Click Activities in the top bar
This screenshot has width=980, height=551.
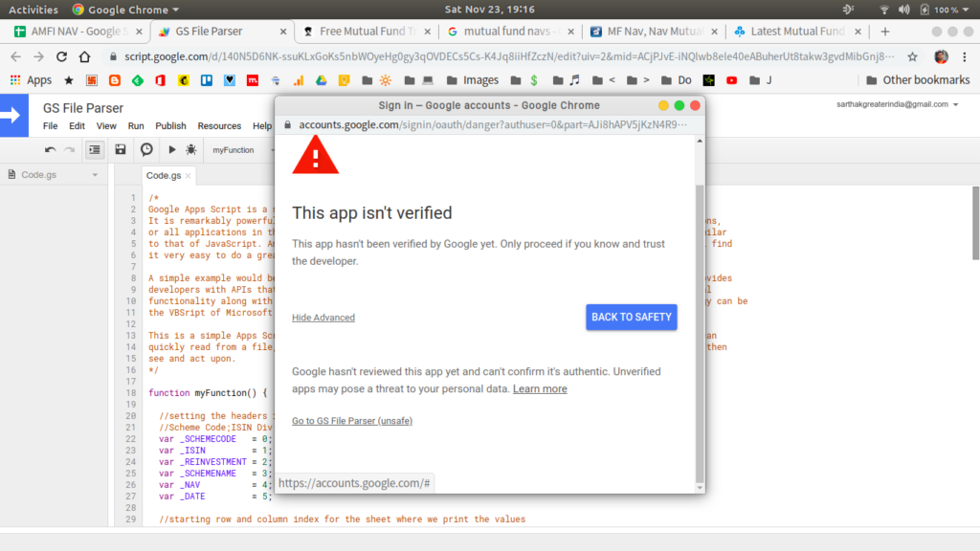[x=33, y=10]
